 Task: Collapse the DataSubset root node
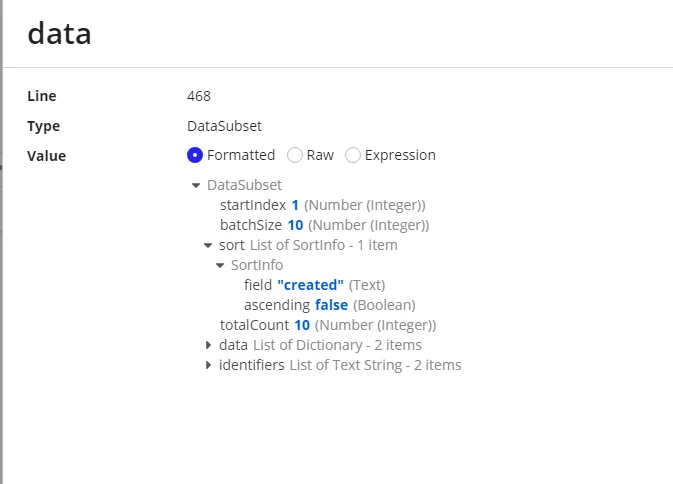[x=196, y=185]
